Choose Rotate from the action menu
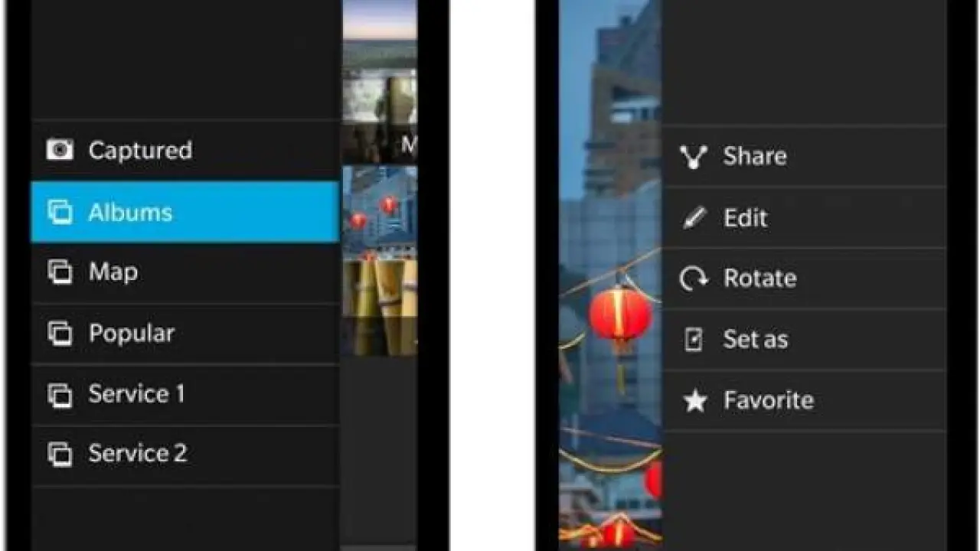 759,279
